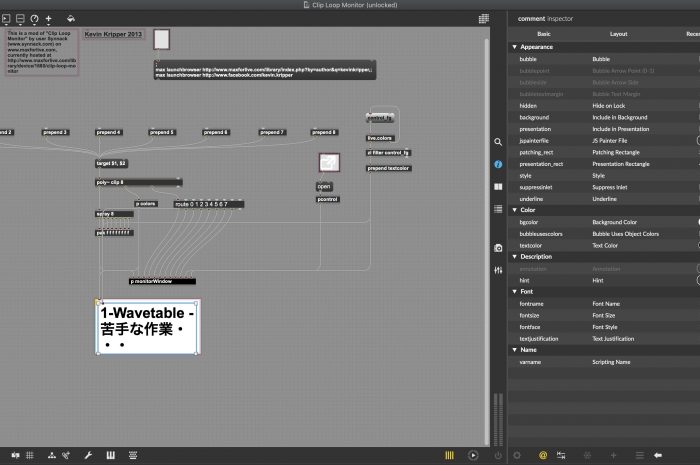
Task: Click the inspector footer plus icon
Action: [613, 455]
